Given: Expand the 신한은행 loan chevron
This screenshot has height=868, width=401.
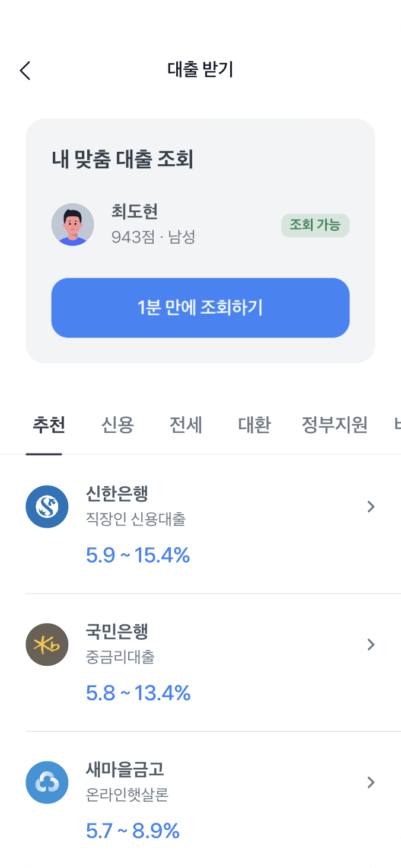Looking at the screenshot, I should pos(371,507).
